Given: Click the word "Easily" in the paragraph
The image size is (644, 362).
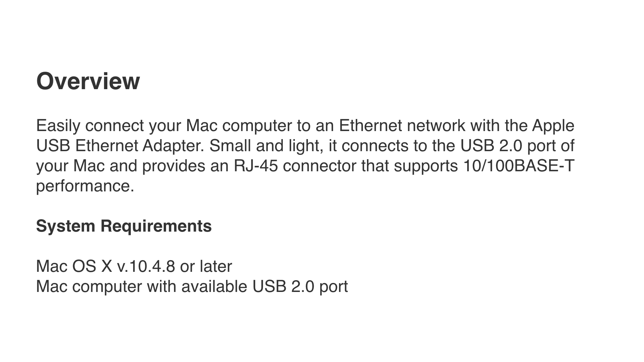Looking at the screenshot, I should pos(58,126).
